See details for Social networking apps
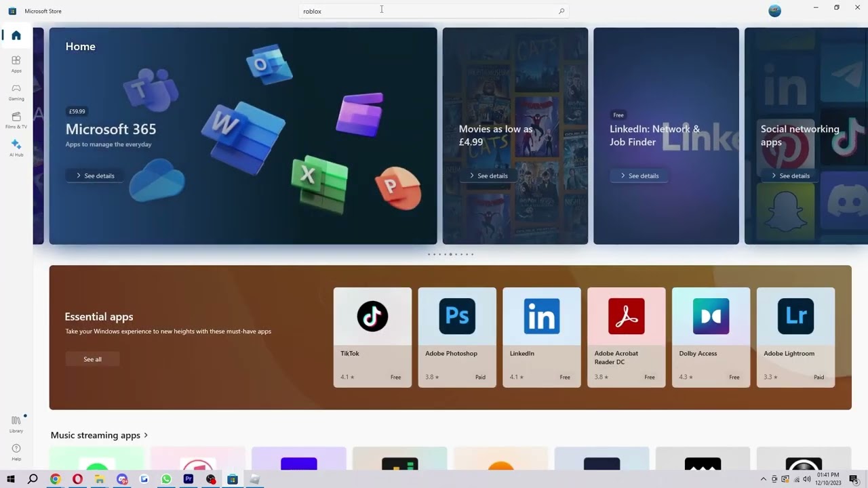 tap(790, 176)
